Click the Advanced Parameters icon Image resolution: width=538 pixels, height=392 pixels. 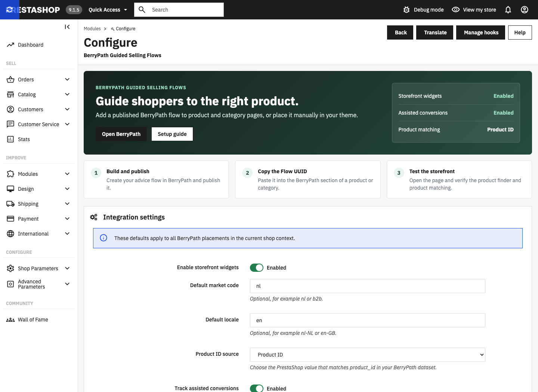10,284
